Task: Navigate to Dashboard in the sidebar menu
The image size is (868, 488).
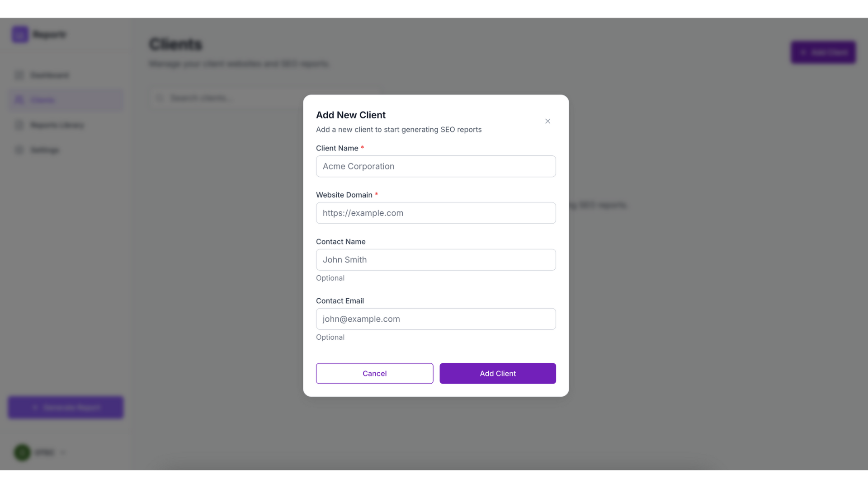Action: tap(49, 75)
